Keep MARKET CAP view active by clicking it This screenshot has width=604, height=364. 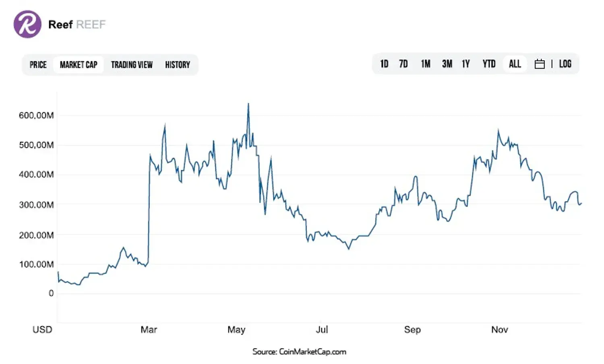(79, 64)
